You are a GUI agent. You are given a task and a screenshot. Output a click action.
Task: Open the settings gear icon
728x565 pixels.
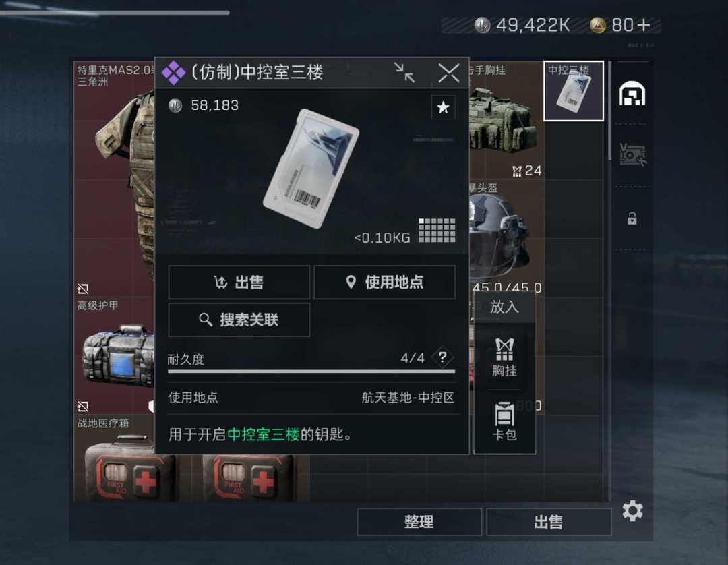(632, 510)
